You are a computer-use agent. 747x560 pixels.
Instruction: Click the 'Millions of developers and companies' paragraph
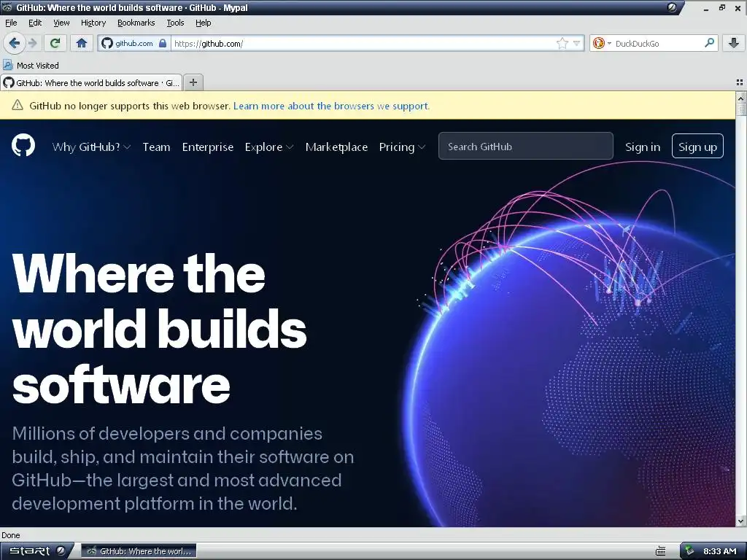click(183, 468)
